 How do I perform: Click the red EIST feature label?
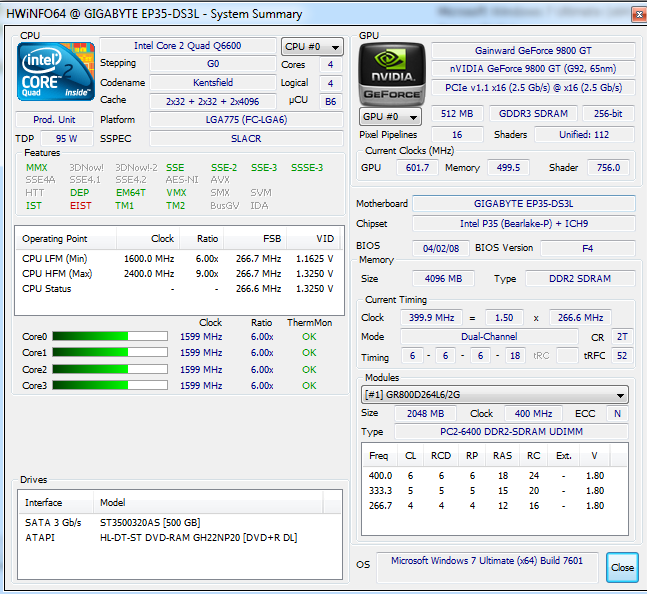pos(80,206)
